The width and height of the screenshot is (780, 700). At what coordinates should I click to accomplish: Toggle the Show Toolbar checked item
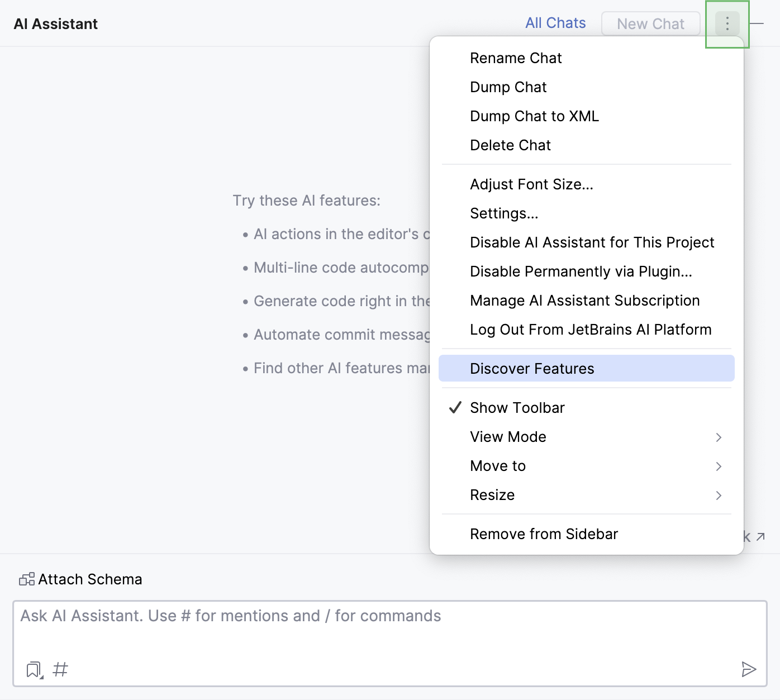tap(587, 408)
